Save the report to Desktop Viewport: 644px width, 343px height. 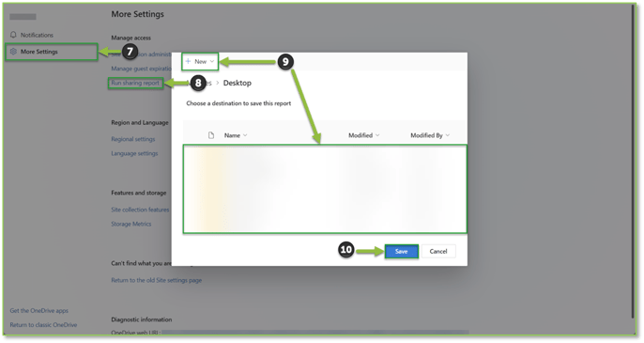[x=401, y=251]
